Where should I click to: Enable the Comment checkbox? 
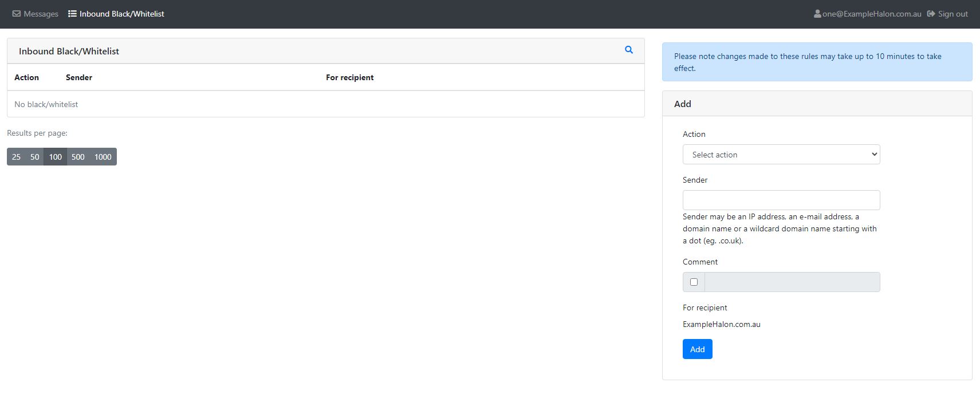point(694,282)
